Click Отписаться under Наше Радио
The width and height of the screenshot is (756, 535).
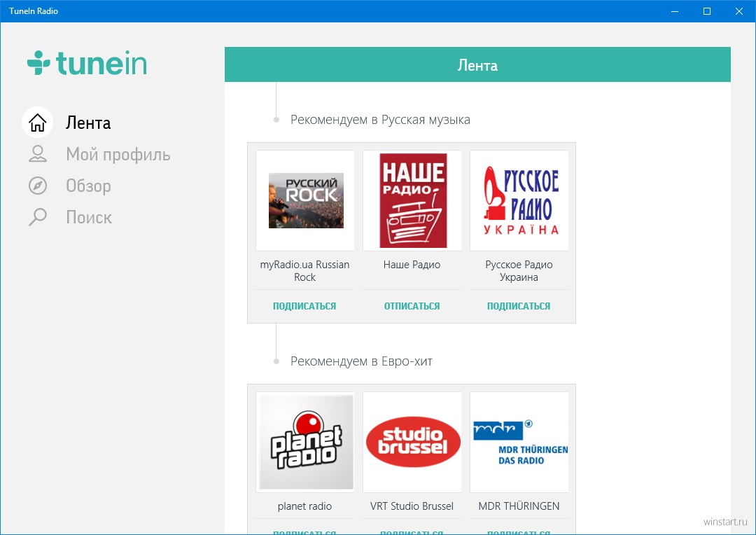point(412,306)
